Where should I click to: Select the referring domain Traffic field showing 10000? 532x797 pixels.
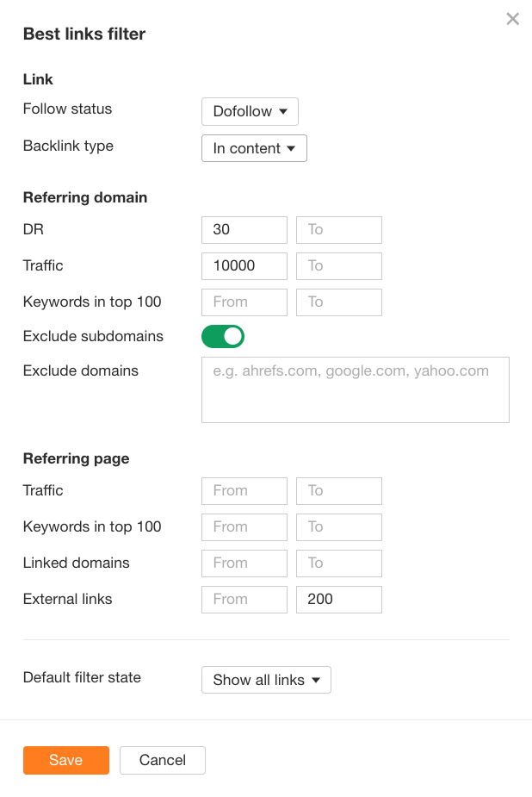point(244,266)
